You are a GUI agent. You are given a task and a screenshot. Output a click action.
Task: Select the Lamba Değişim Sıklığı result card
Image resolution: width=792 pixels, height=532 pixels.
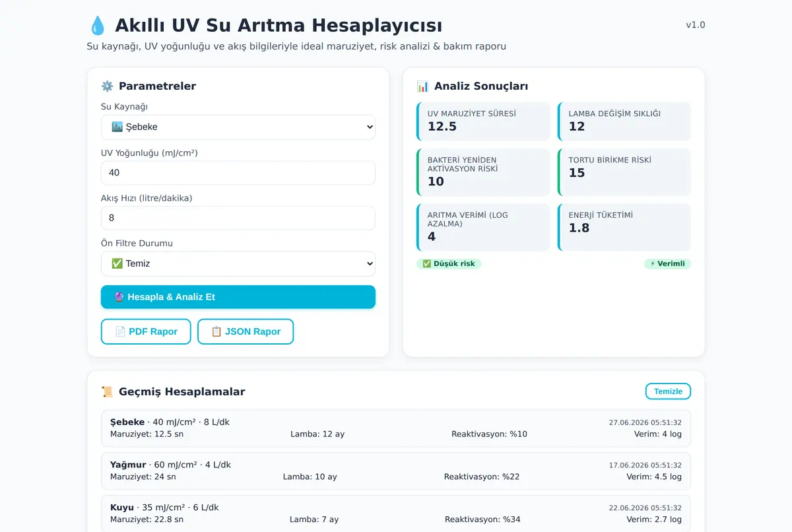tap(624, 121)
